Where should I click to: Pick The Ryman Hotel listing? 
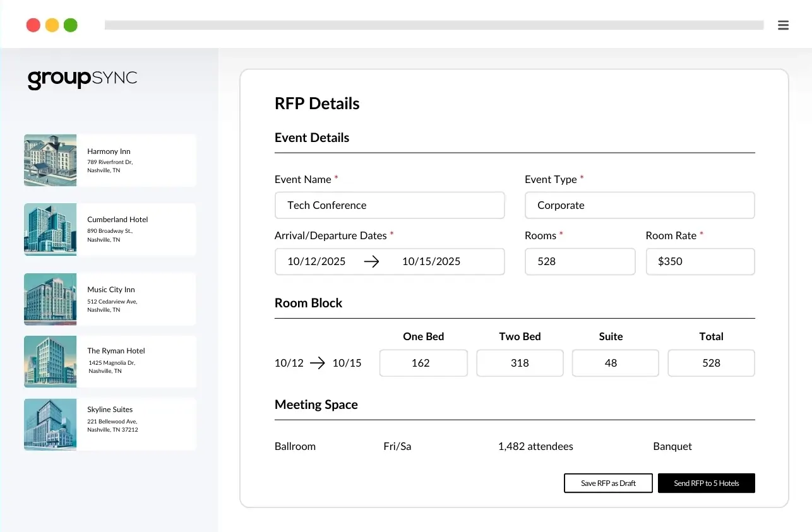pyautogui.click(x=110, y=361)
